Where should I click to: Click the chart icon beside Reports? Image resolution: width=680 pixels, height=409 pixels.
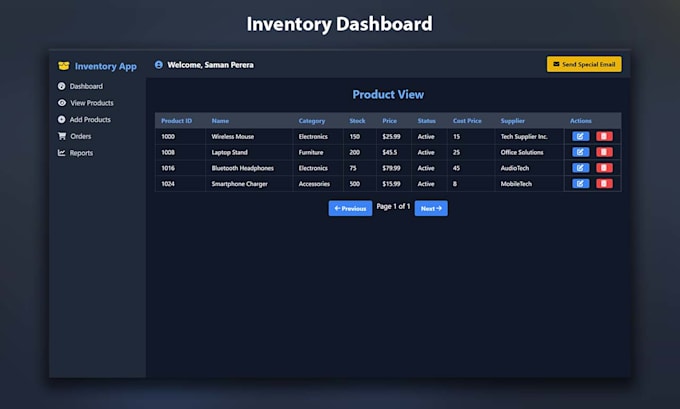coord(62,153)
